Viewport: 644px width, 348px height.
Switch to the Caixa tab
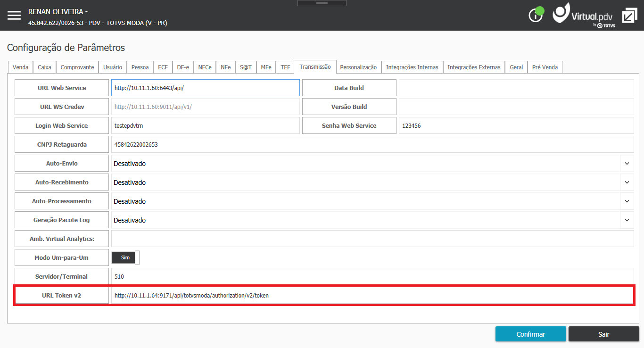coord(44,67)
